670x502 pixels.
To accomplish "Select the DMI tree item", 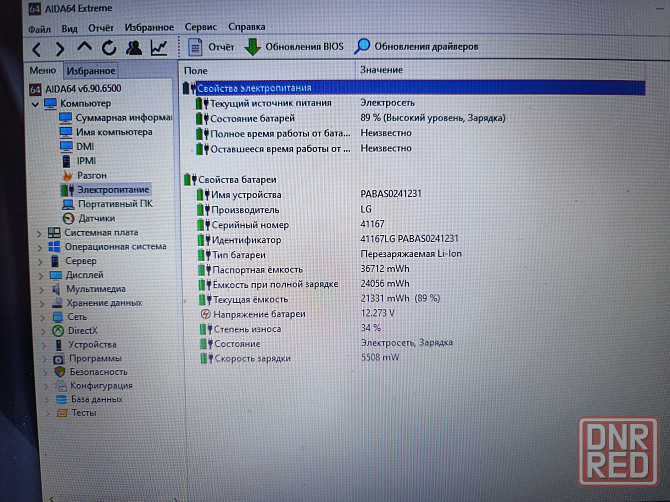I will click(77, 147).
